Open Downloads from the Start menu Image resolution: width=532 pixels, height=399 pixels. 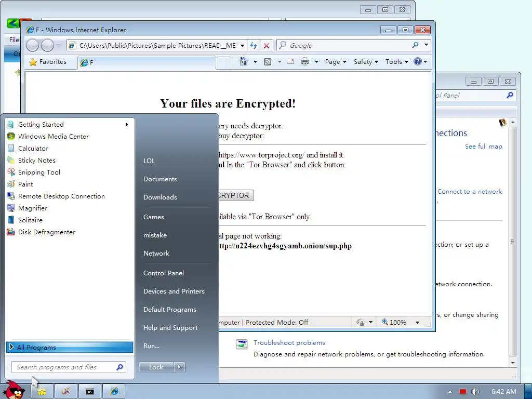[160, 197]
